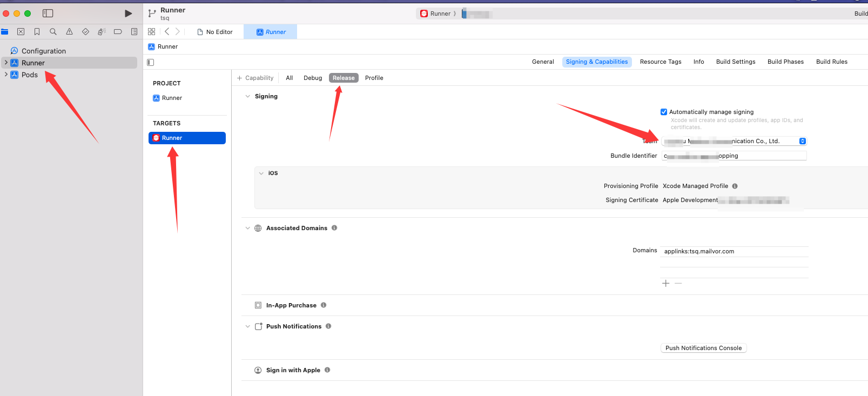This screenshot has width=868, height=396.
Task: Open the Team selection dropdown
Action: pyautogui.click(x=802, y=141)
